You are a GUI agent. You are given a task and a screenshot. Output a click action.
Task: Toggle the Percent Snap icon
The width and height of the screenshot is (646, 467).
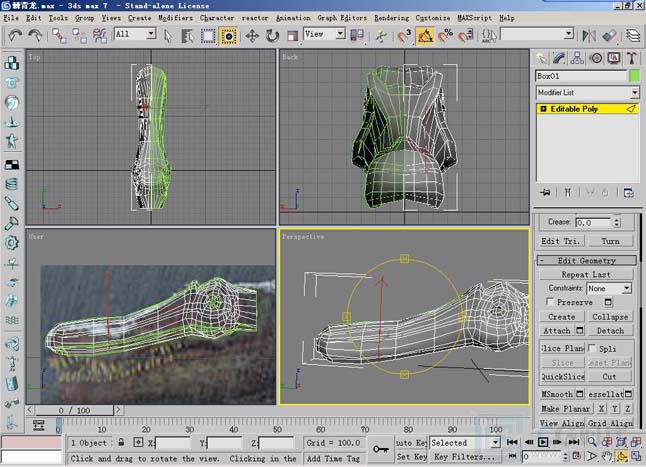[x=445, y=36]
